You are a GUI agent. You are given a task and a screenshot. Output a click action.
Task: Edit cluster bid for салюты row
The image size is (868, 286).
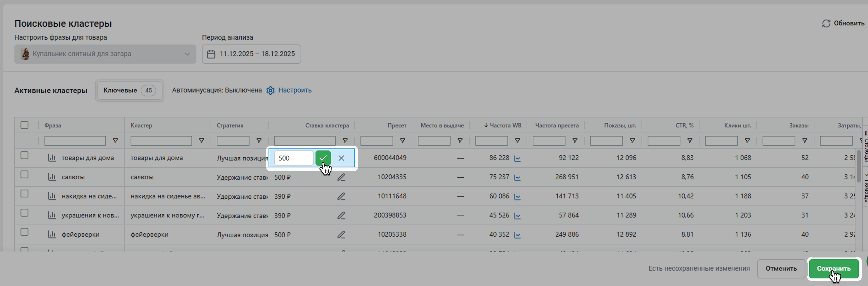click(341, 177)
